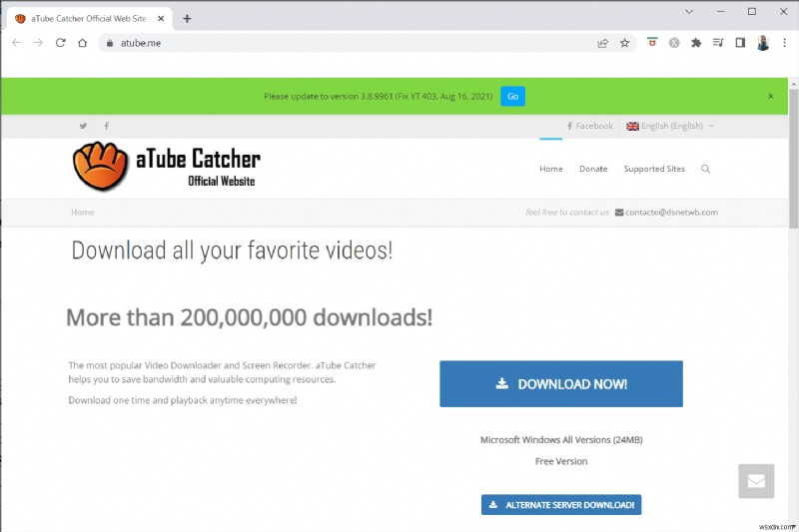Select the aTube Catcher Official Web Site tab

(89, 18)
